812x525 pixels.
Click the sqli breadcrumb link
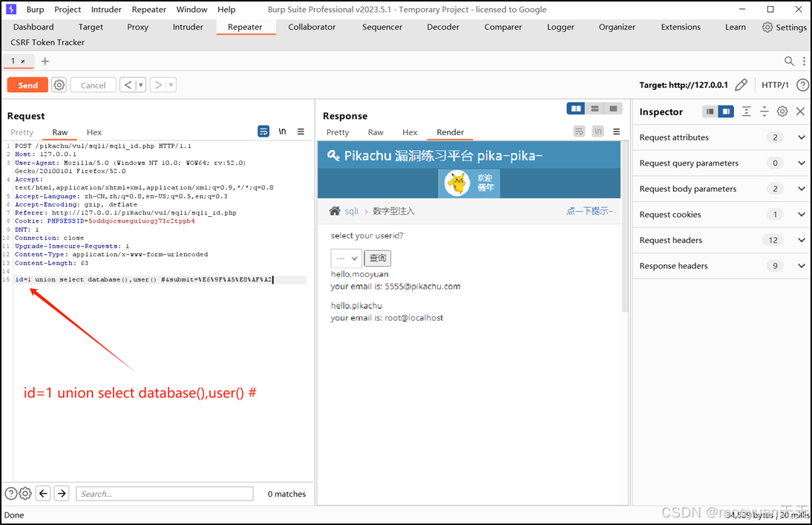click(351, 212)
